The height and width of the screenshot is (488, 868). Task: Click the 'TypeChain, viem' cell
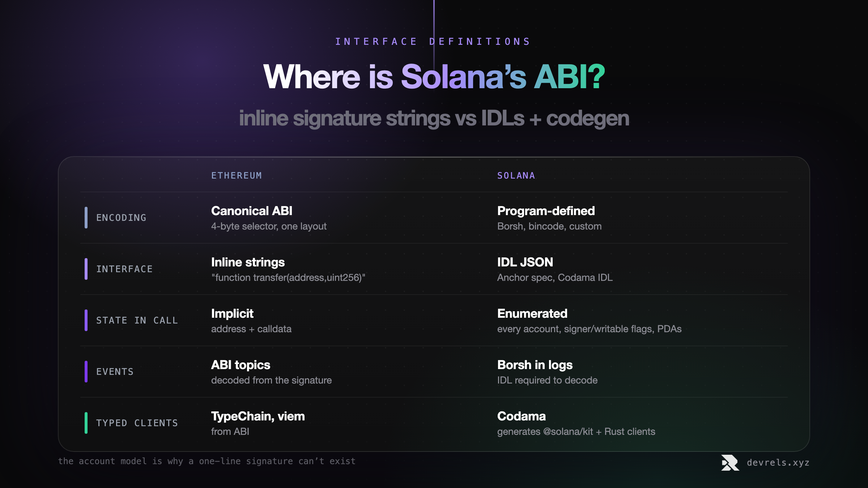coord(258,416)
